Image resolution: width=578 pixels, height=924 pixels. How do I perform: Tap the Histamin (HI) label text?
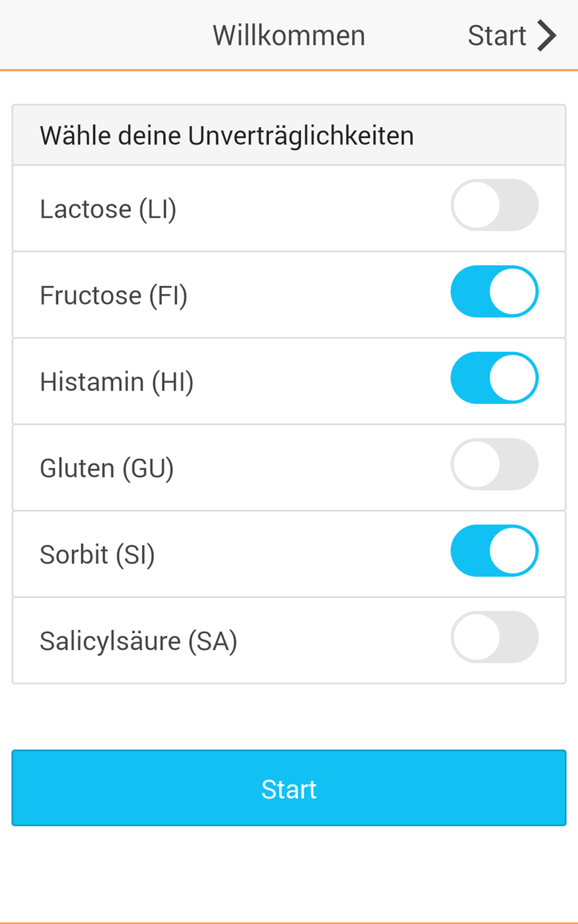(x=117, y=382)
